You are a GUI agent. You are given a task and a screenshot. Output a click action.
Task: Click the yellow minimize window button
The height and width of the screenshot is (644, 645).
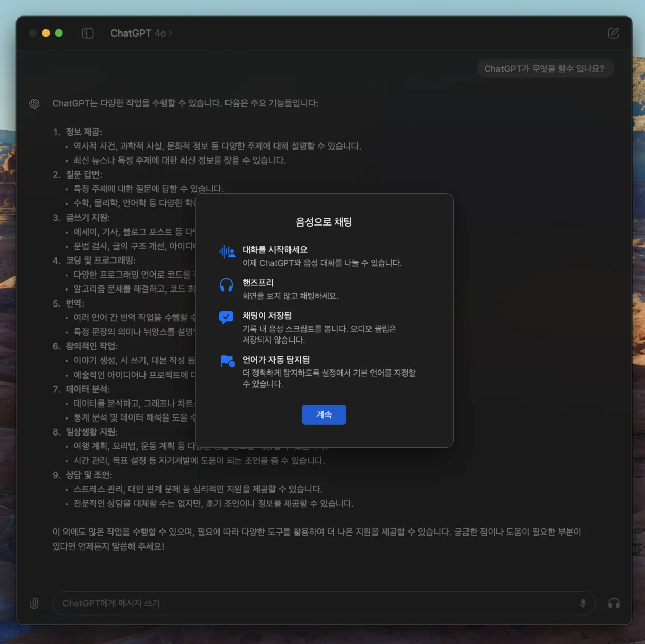click(x=46, y=33)
